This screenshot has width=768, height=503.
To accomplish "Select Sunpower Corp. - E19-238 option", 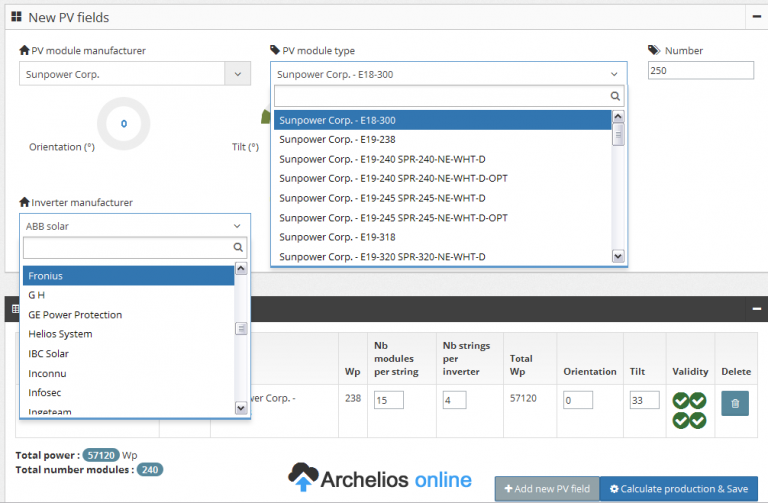I will (443, 140).
